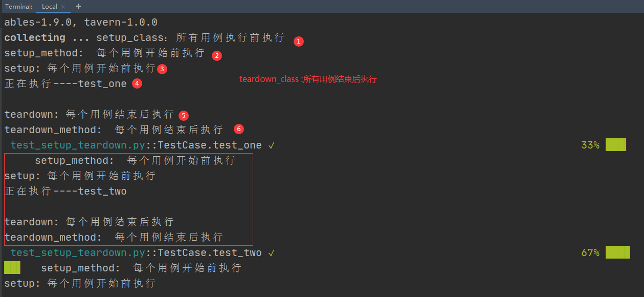Close the Local terminal tab
644x297 pixels.
pos(63,7)
